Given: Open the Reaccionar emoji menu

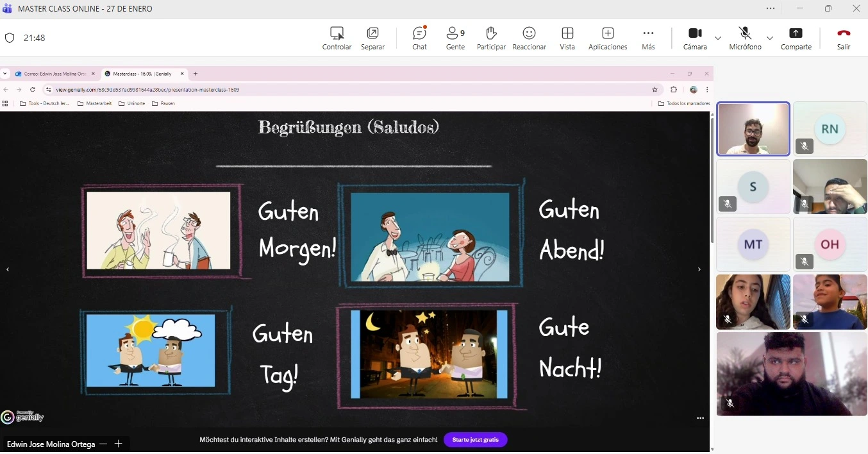Looking at the screenshot, I should tap(529, 38).
